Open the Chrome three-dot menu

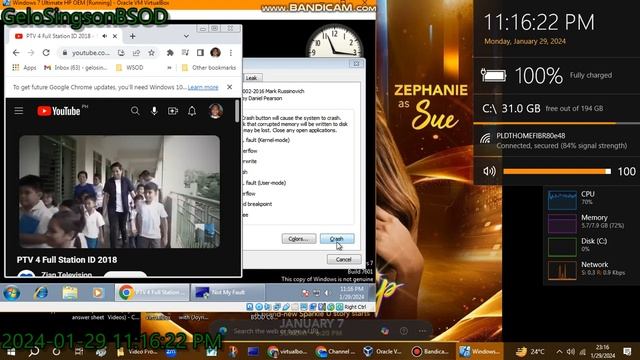pos(231,53)
